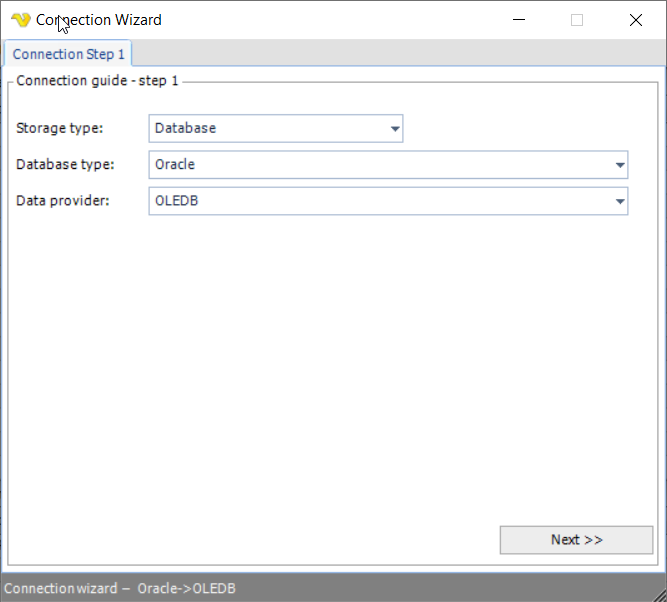Click the status bar text 'Connection wizard – Oracle->OLEDB'
Image resolution: width=667 pixels, height=602 pixels.
click(x=120, y=588)
